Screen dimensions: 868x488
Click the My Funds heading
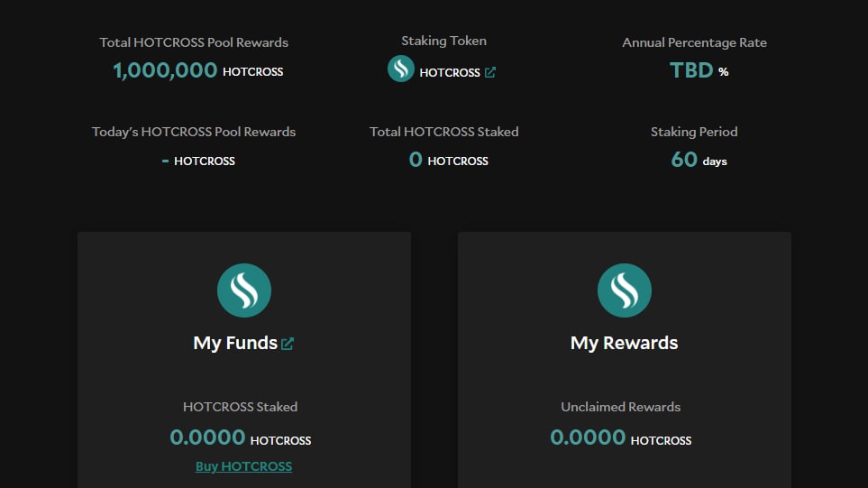click(x=235, y=343)
